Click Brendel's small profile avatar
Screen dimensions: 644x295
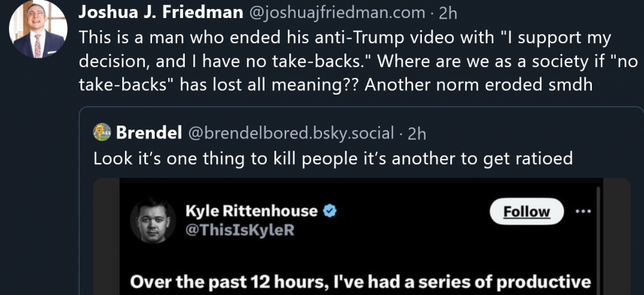102,133
